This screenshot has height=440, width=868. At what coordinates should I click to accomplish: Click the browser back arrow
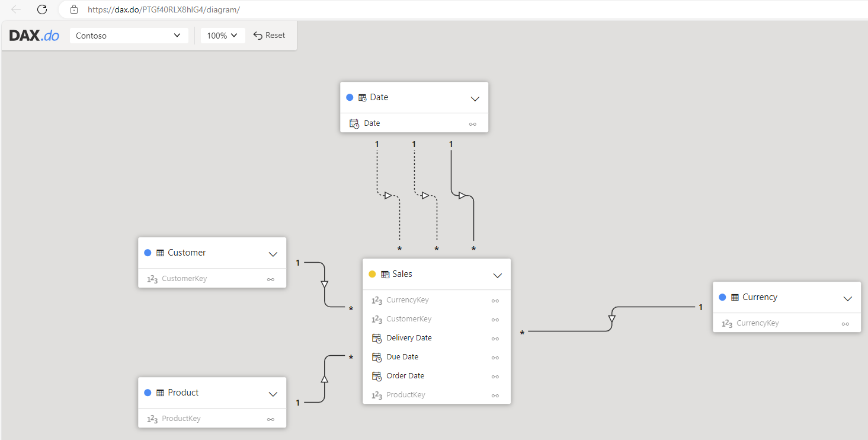point(16,9)
